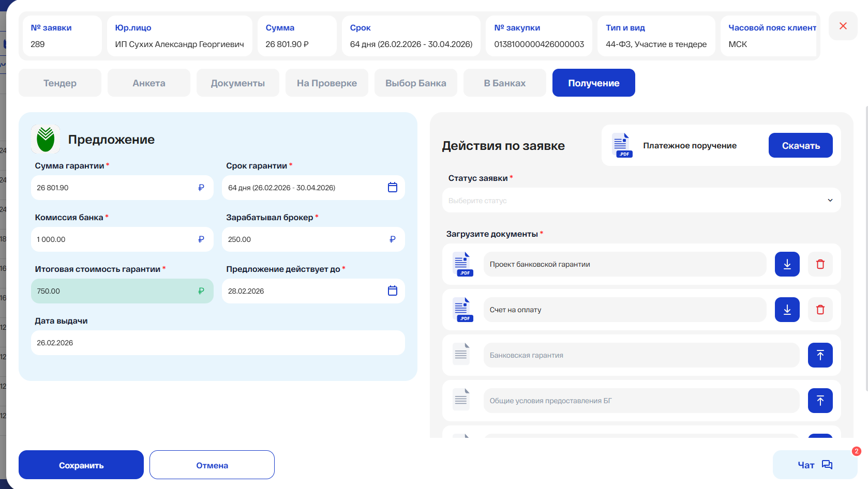Open calendar for Предложение действует до
Screen dimensions: 868x489
point(393,291)
